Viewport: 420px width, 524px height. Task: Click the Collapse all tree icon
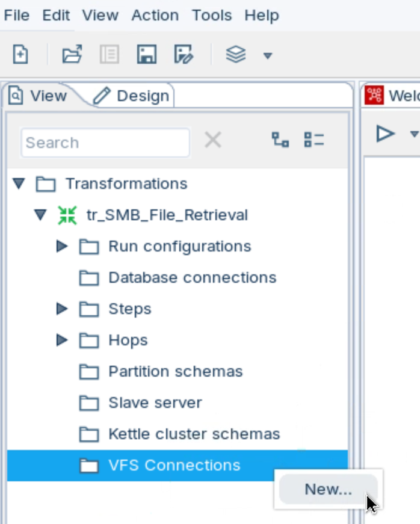(x=314, y=141)
